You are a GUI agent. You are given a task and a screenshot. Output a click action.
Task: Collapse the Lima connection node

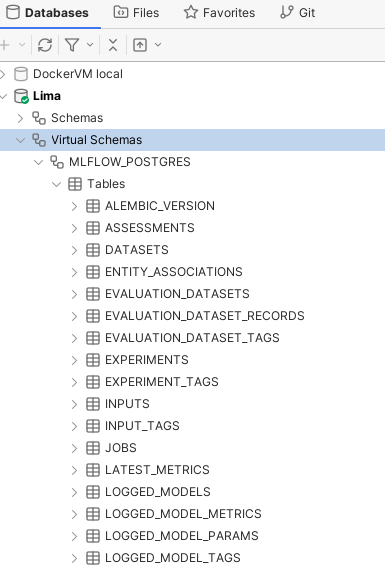coord(3,96)
